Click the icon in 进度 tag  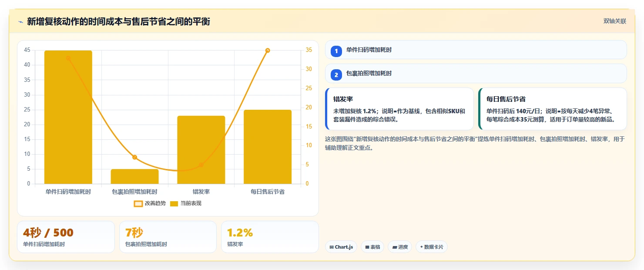pos(395,247)
